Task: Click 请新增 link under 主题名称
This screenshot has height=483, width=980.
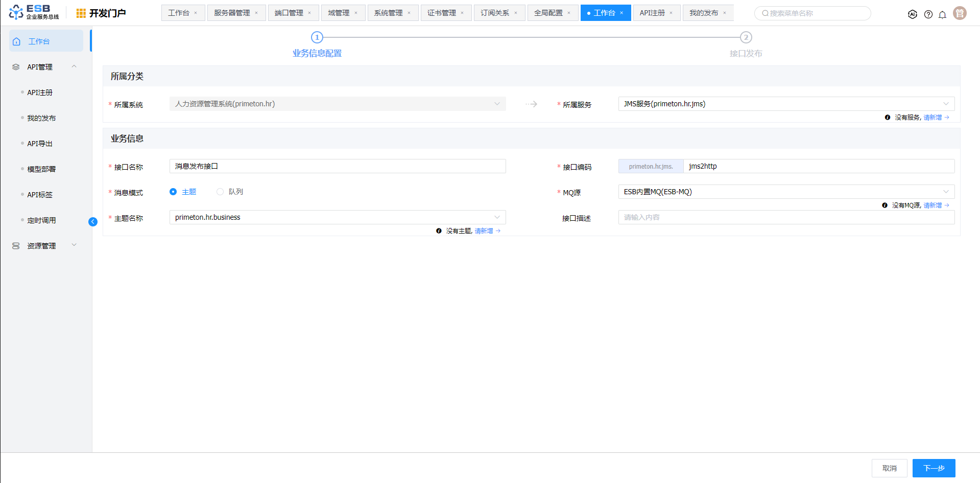Action: [x=484, y=231]
